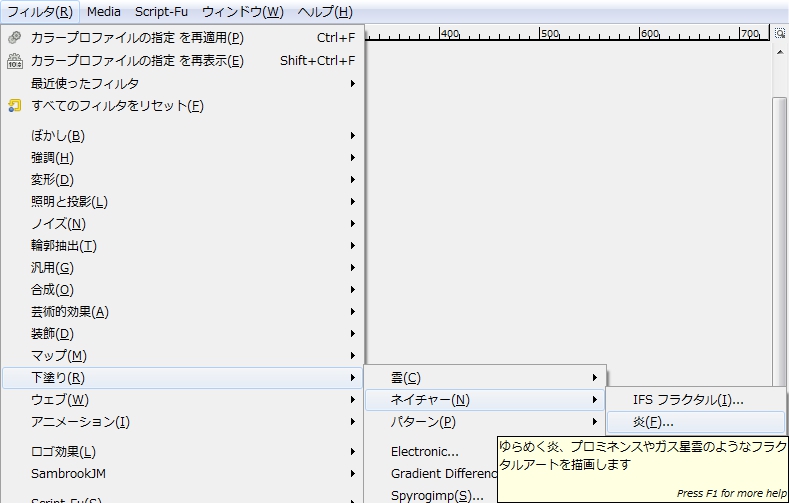789x503 pixels.
Task: Click the reshow color profile dialog icon
Action: tap(15, 60)
